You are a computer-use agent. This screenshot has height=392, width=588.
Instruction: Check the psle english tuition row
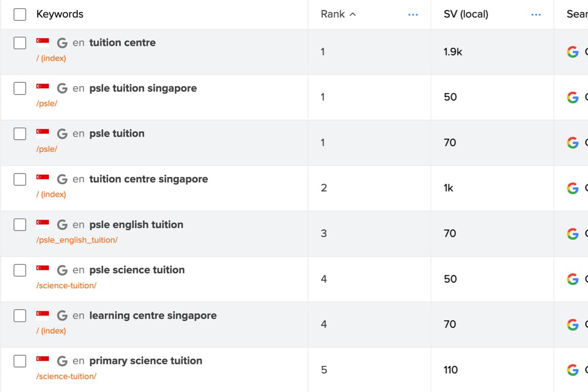20,224
